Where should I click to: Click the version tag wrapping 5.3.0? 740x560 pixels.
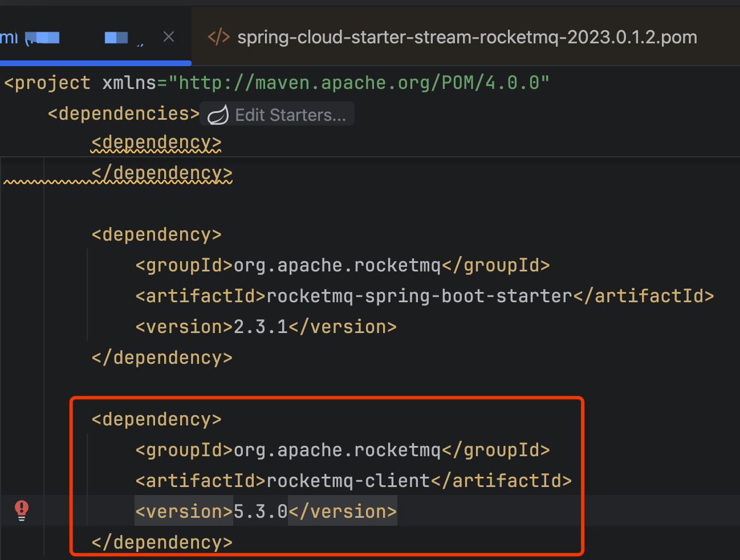tap(184, 511)
